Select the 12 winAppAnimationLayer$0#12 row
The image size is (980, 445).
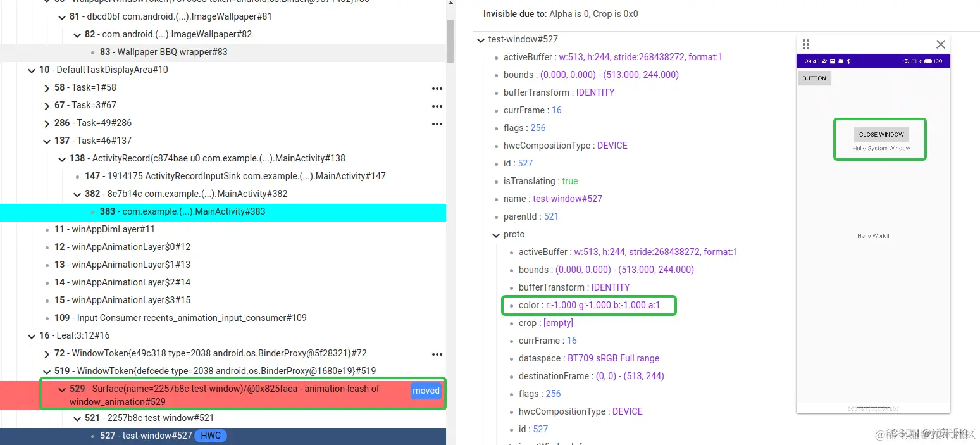(x=223, y=247)
